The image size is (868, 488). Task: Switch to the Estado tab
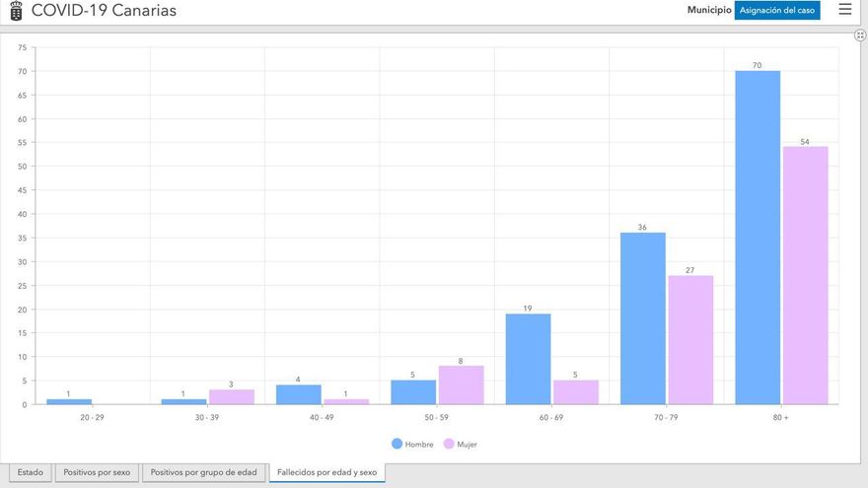click(x=31, y=472)
